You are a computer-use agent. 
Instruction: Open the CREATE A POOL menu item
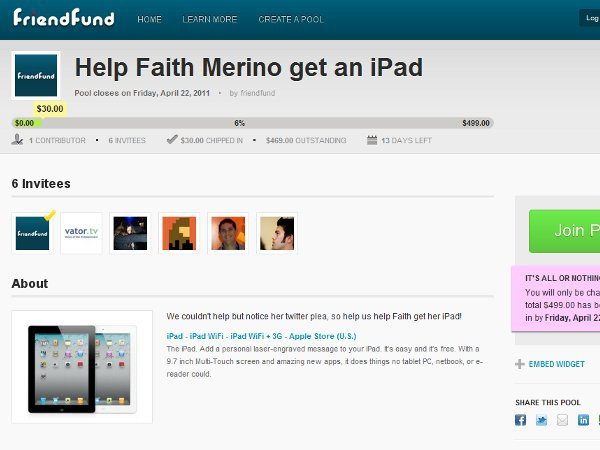click(291, 20)
